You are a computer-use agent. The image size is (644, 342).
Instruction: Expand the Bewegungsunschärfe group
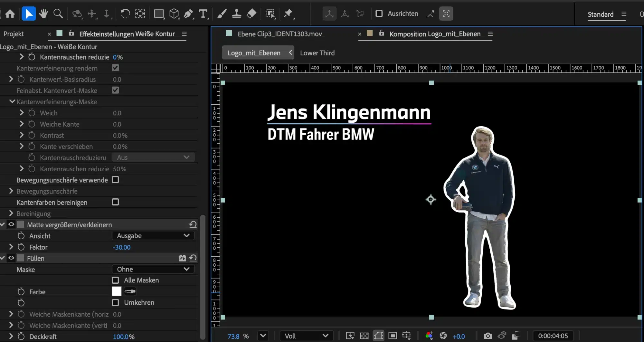tap(11, 191)
